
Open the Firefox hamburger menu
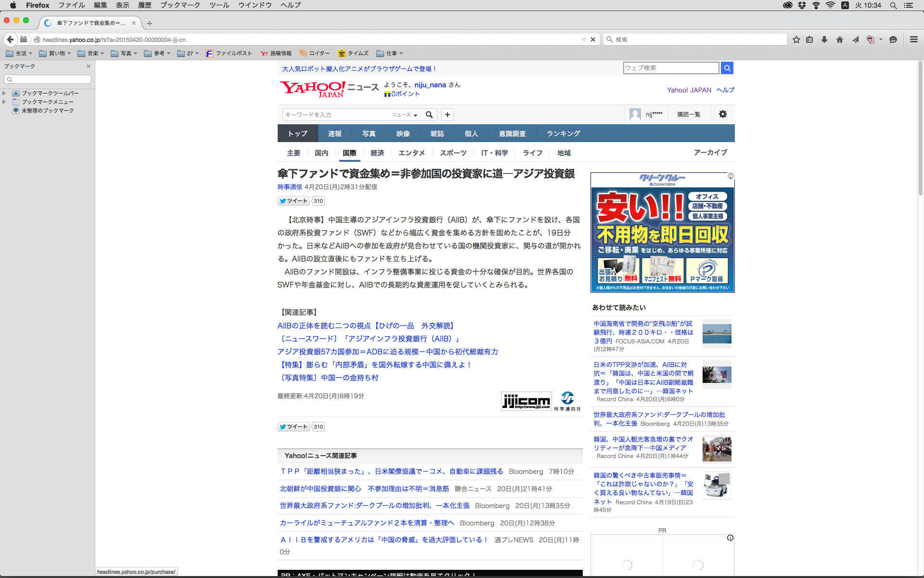click(913, 39)
